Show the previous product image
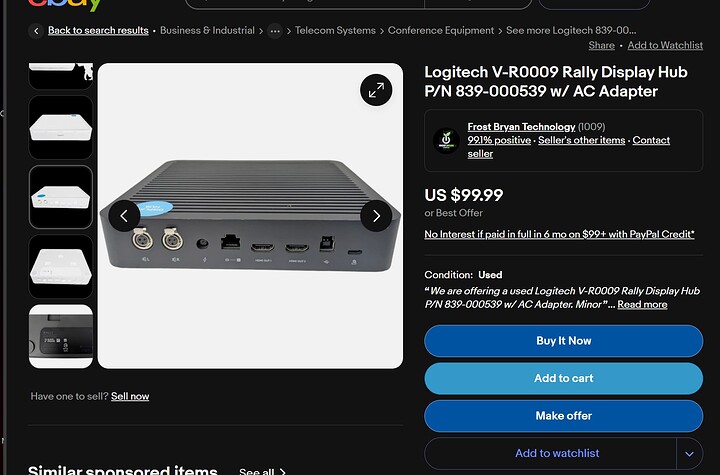The width and height of the screenshot is (720, 475). coord(124,215)
